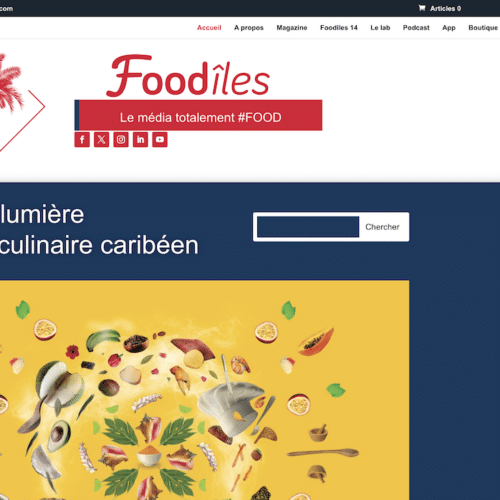Viewport: 500px width, 500px height.
Task: Open the Magazine menu item
Action: point(292,28)
